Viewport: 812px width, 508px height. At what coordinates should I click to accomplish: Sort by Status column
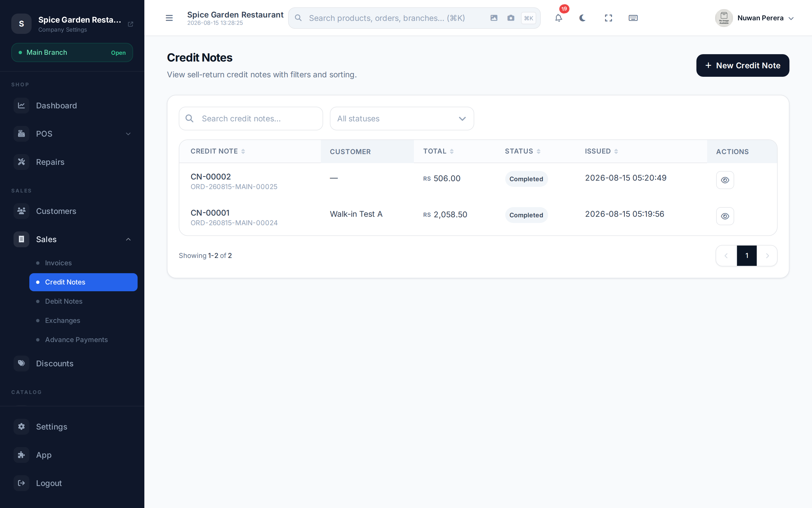tap(522, 151)
